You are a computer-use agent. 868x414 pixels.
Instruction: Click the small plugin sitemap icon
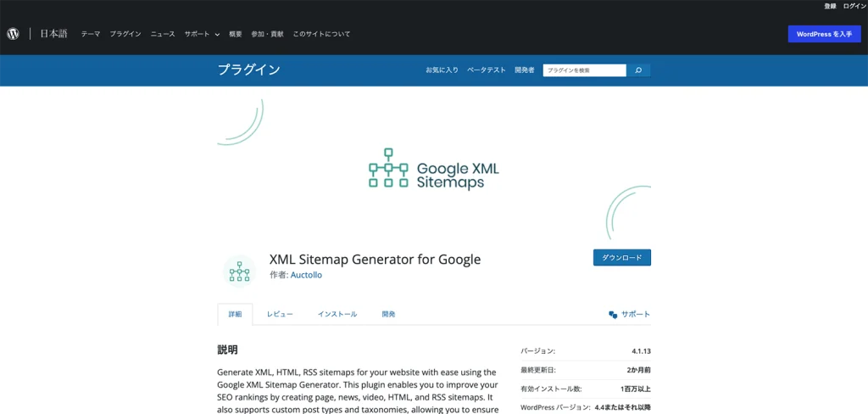click(239, 271)
